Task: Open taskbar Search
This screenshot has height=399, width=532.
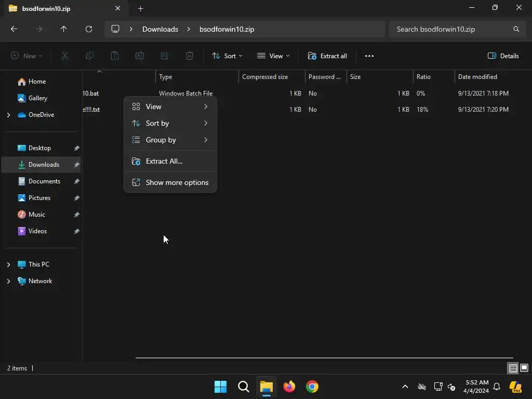Action: (243, 387)
